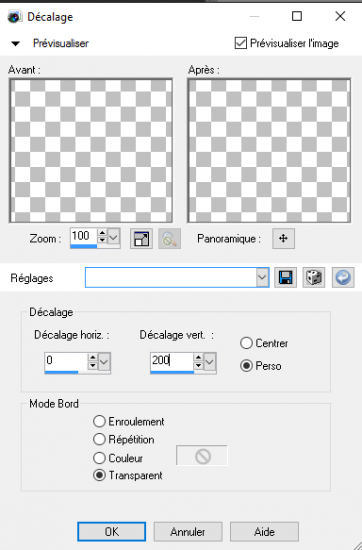Click the Décalage horiz. blue slider bar
The height and width of the screenshot is (550, 362).
pos(62,372)
